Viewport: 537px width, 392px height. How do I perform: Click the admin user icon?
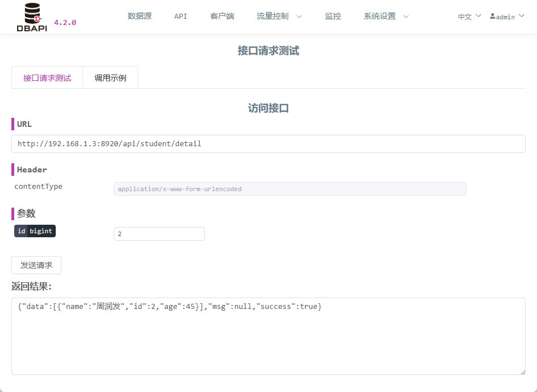[x=493, y=16]
